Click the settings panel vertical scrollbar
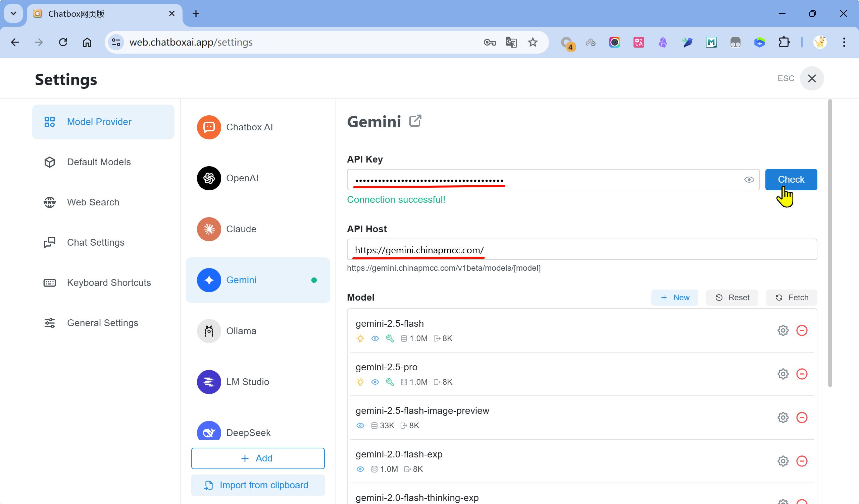The height and width of the screenshot is (504, 859). point(830,243)
